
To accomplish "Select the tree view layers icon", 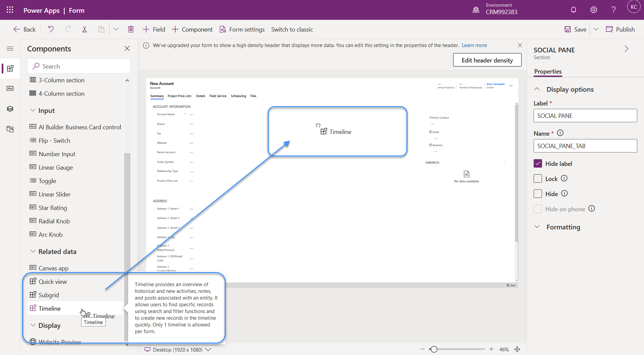I will (10, 109).
